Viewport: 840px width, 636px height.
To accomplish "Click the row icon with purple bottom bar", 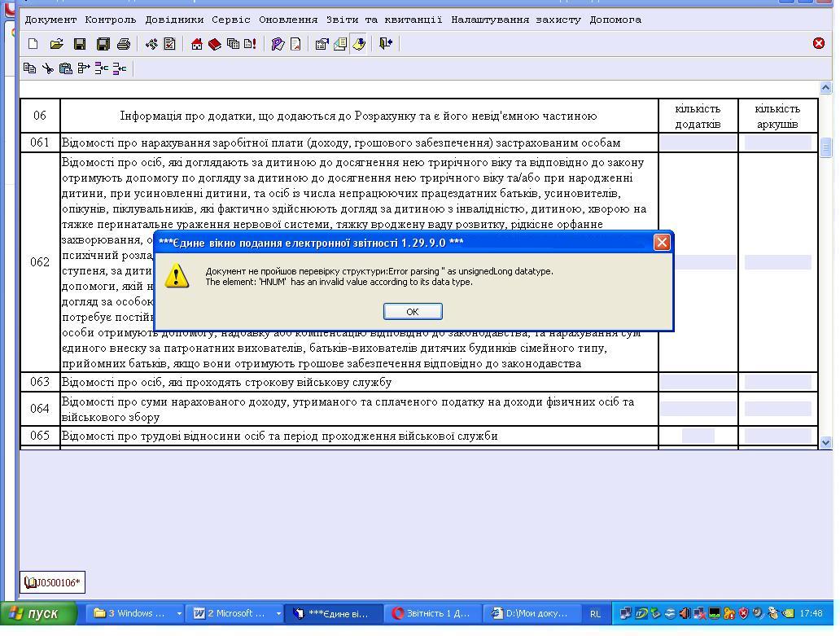I will (120, 68).
